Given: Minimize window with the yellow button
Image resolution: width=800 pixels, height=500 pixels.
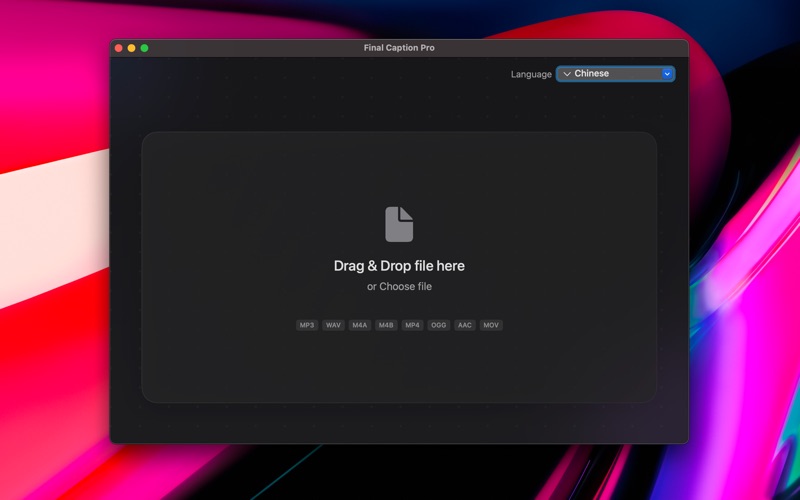Looking at the screenshot, I should tap(131, 48).
